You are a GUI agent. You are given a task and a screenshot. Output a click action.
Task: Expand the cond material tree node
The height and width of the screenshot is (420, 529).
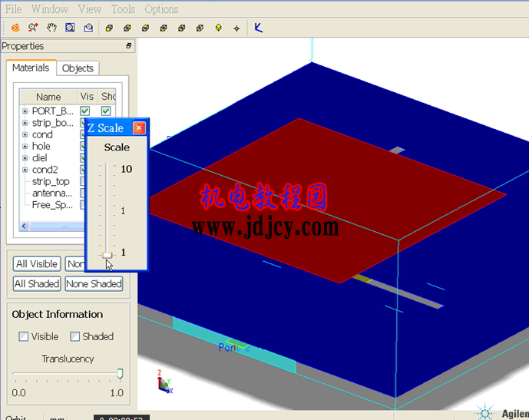[x=25, y=135]
